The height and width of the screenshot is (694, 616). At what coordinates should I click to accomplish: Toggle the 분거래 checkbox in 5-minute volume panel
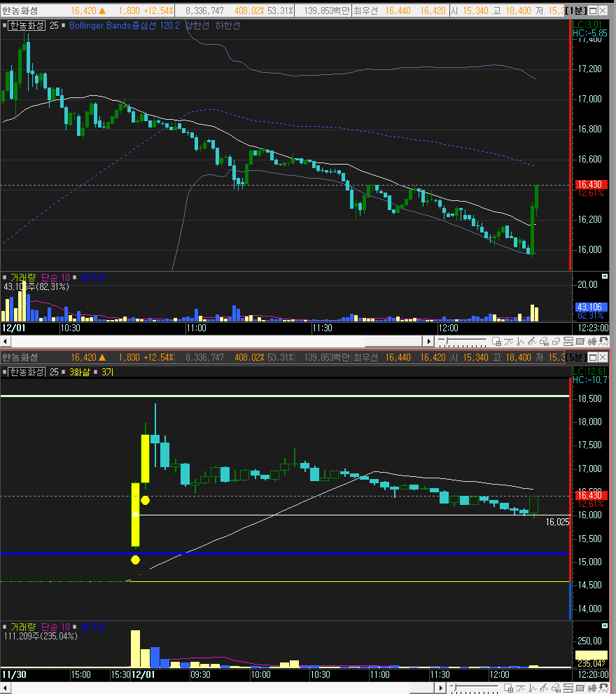74,627
